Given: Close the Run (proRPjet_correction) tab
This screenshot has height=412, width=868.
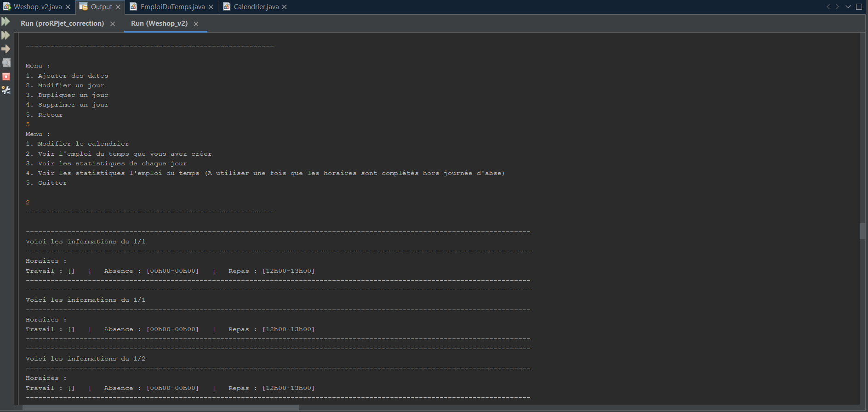Looking at the screenshot, I should tap(113, 24).
